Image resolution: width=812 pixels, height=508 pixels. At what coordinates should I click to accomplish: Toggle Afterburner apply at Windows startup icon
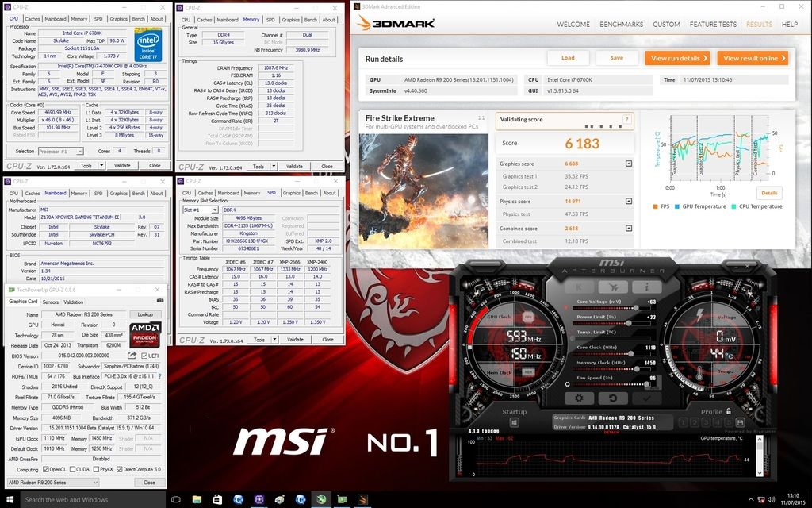514,423
